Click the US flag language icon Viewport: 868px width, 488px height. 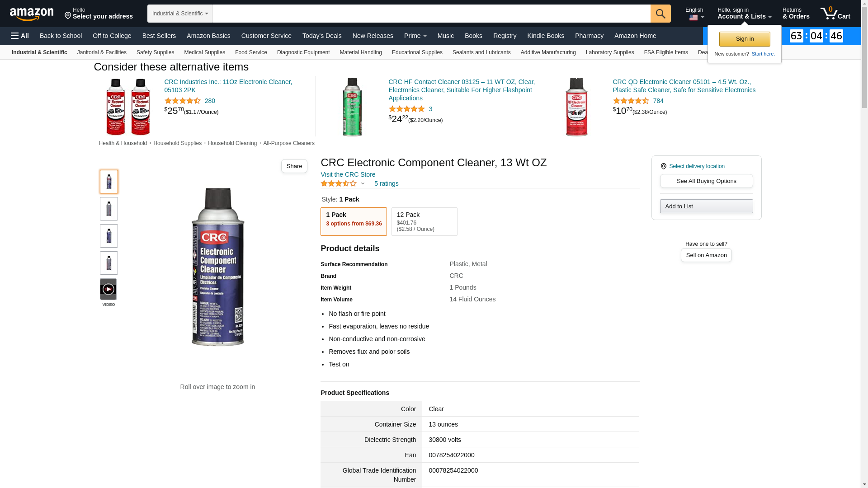pos(693,18)
